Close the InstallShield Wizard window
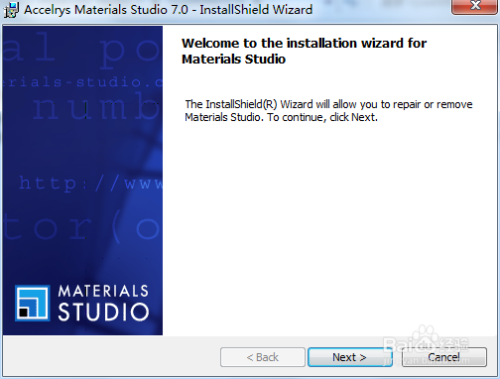The height and width of the screenshot is (379, 500). (x=475, y=6)
